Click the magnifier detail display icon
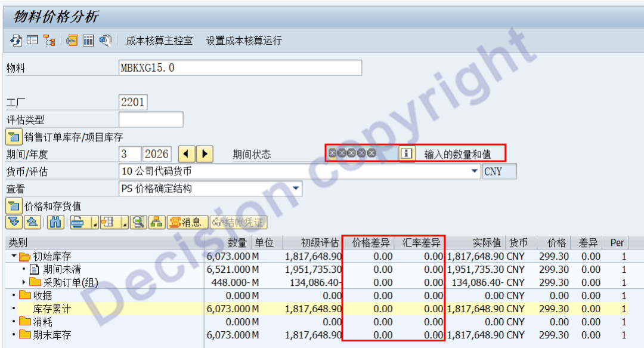The image size is (644, 348). pos(138,223)
